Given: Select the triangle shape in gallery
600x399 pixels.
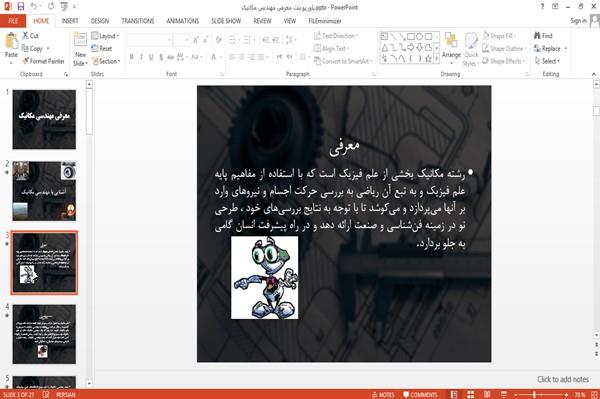Looking at the screenshot, I should pyautogui.click(x=385, y=47).
